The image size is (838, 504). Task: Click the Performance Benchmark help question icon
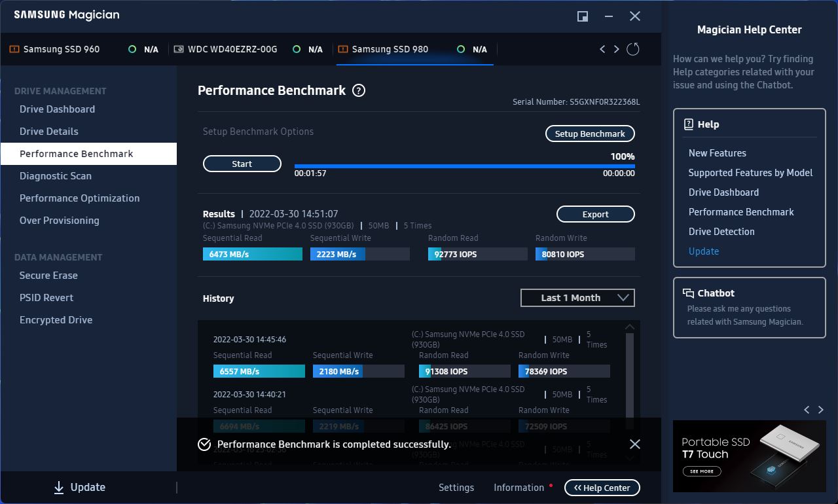pyautogui.click(x=359, y=91)
